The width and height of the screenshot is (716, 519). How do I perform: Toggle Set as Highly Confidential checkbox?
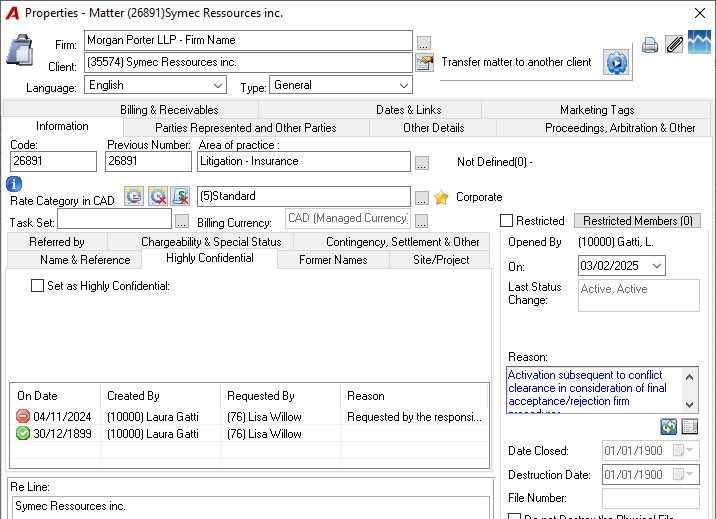pos(37,286)
